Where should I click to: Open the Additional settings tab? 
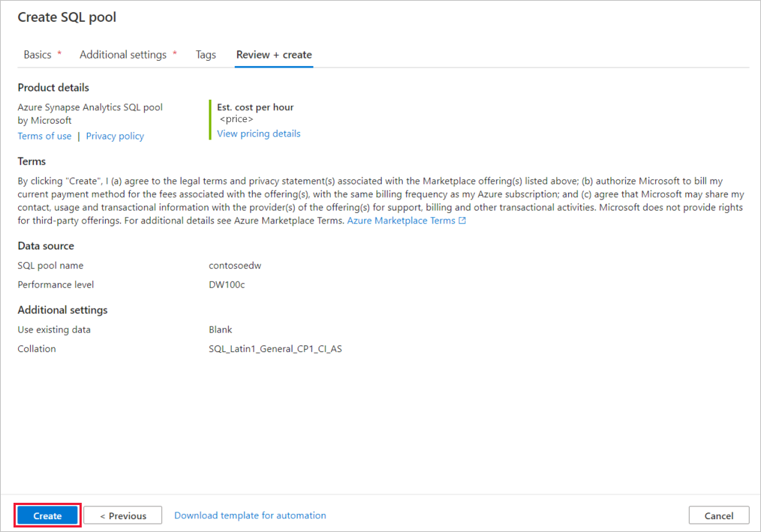pyautogui.click(x=123, y=54)
